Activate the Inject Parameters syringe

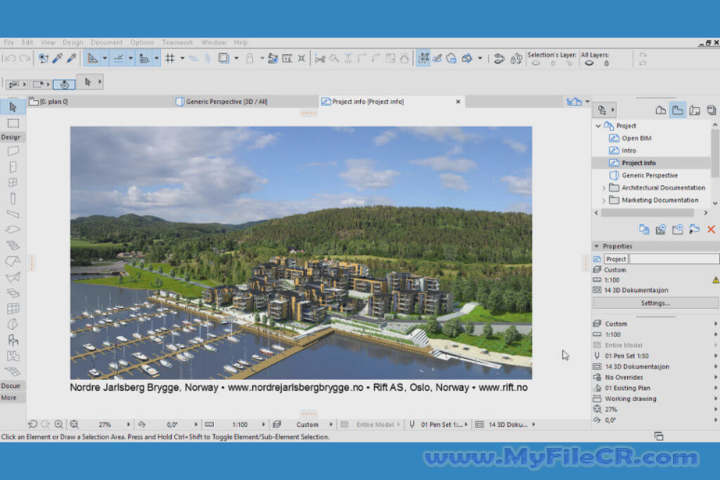pyautogui.click(x=72, y=58)
